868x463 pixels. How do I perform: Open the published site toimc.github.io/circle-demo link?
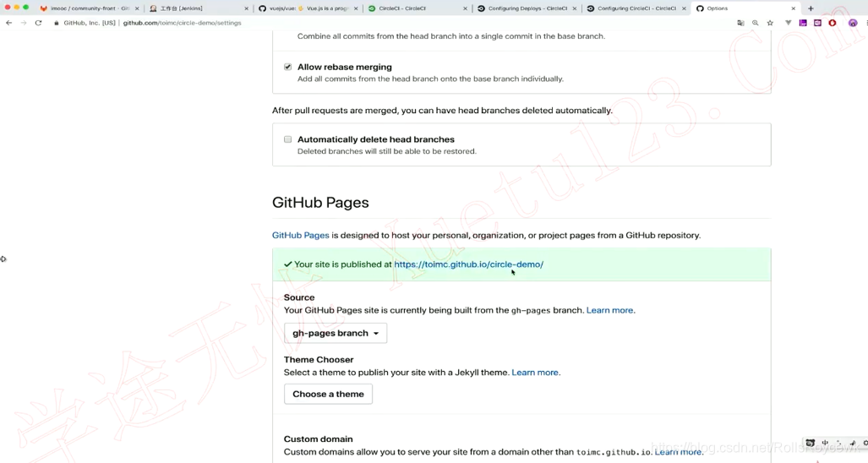(469, 264)
